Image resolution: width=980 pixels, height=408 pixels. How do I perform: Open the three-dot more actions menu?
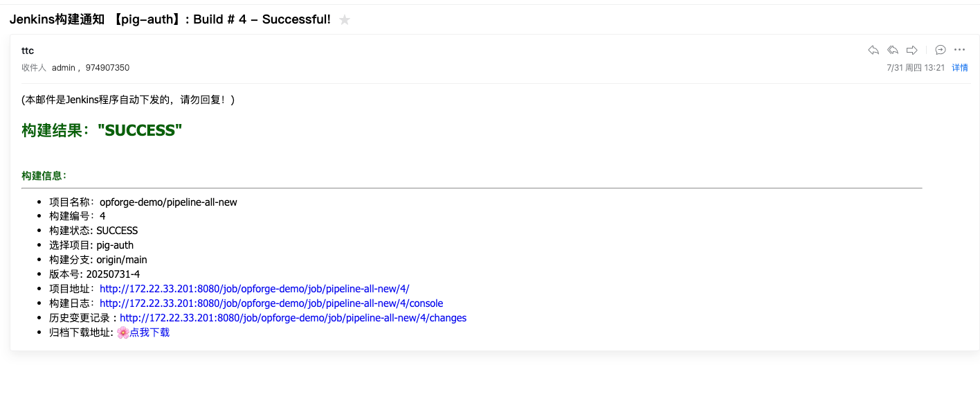coord(959,50)
